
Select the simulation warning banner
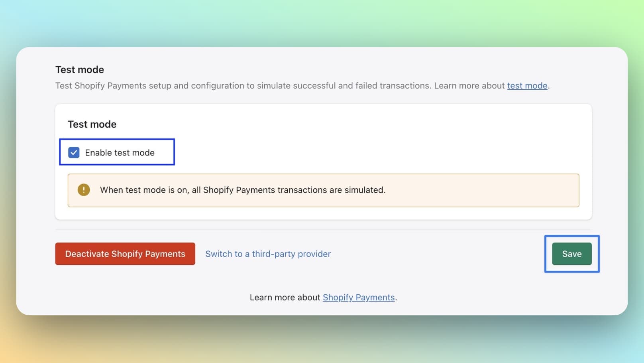(x=323, y=190)
